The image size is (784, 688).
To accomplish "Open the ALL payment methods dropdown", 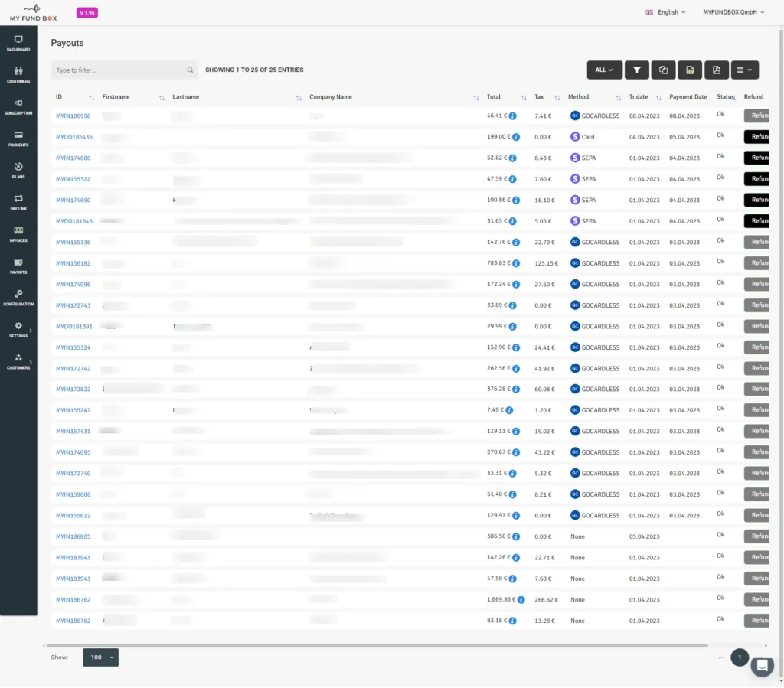I will [604, 70].
